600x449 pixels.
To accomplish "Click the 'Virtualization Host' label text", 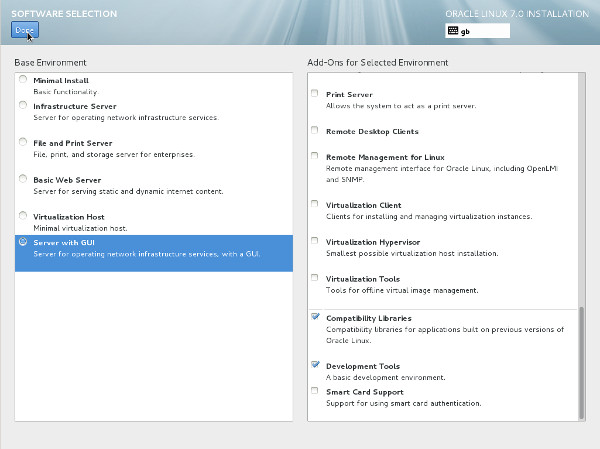I will [x=69, y=217].
